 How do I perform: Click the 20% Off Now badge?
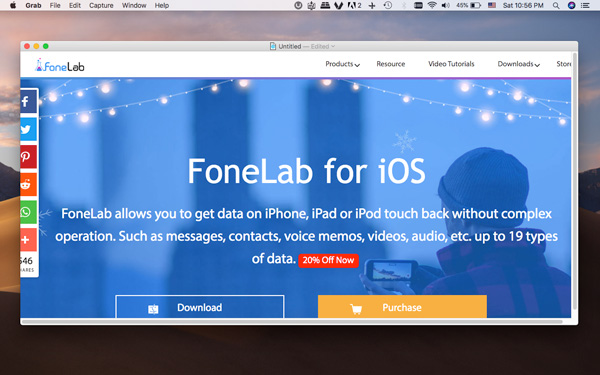(x=328, y=260)
